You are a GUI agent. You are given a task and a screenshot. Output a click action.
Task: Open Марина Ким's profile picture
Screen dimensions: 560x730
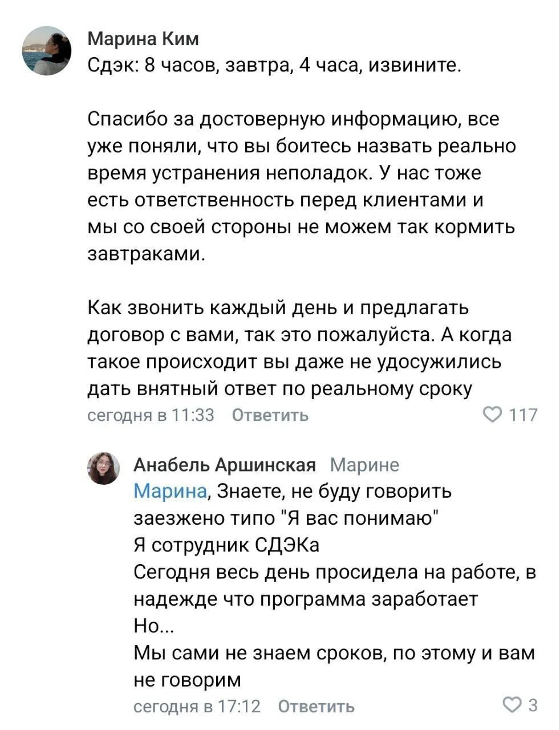(x=47, y=51)
